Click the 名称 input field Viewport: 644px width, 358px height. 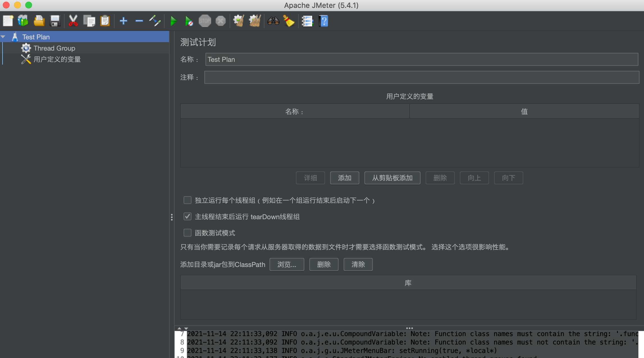click(x=422, y=60)
